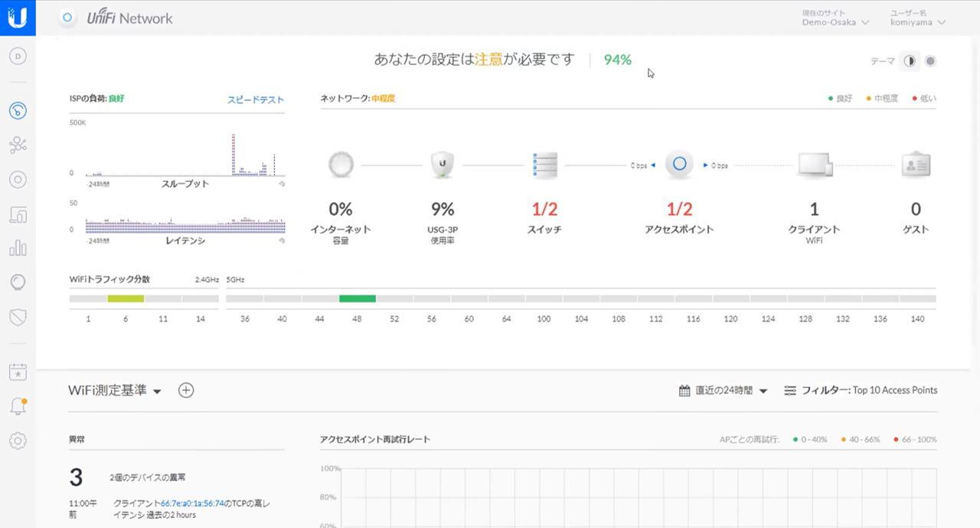The image size is (980, 528).
Task: Click the スループット throughput chart
Action: 185,155
